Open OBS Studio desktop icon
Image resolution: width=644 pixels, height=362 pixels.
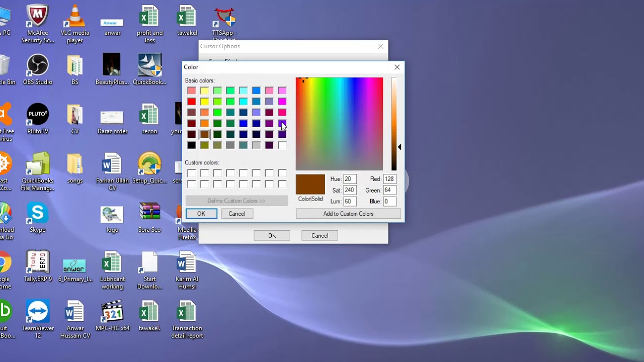coord(38,69)
